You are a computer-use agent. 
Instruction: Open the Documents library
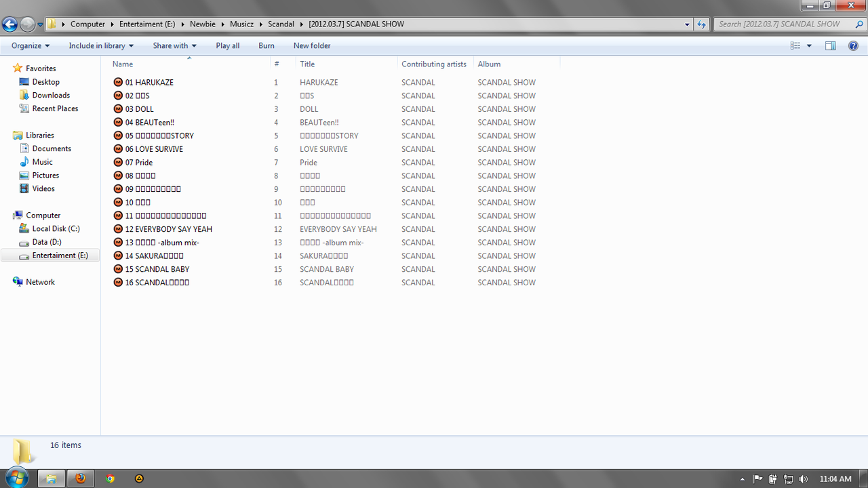[x=52, y=148]
